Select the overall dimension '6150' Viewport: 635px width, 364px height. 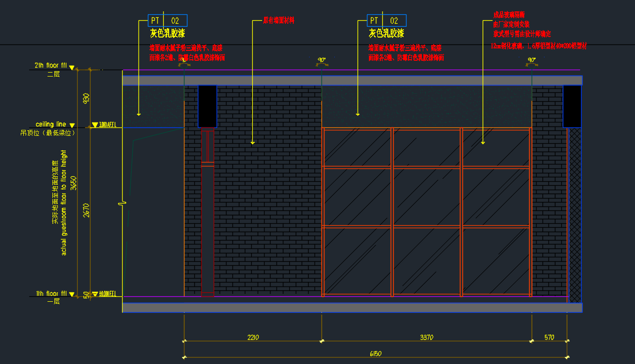(x=375, y=354)
